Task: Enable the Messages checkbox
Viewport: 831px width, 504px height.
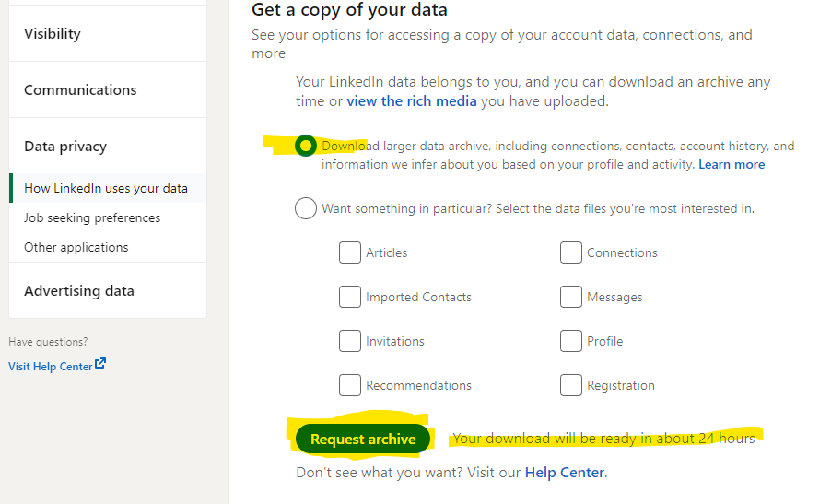Action: point(571,297)
